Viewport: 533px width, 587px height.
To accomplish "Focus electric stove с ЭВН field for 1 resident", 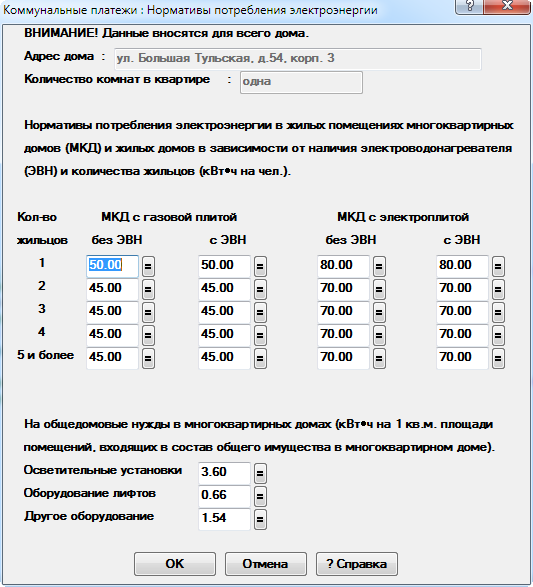I will coord(462,266).
